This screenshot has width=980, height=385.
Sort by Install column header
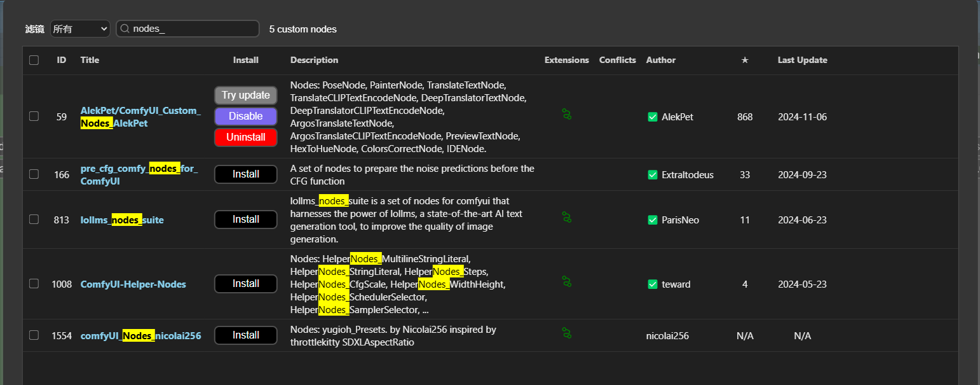[x=246, y=60]
